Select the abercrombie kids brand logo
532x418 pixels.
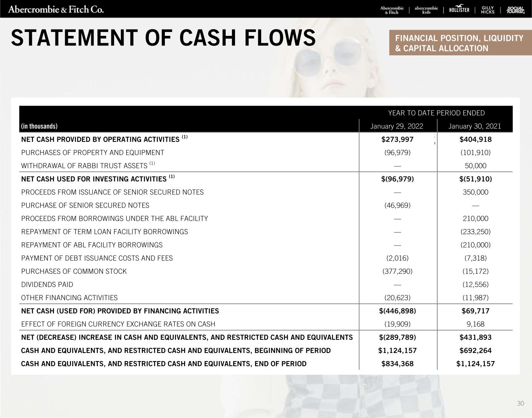pyautogui.click(x=426, y=10)
